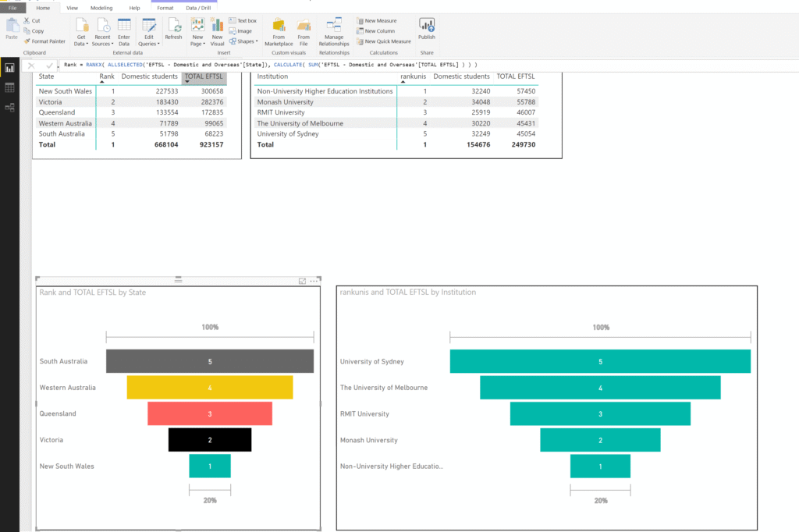Cancel the formula bar edit

[31, 66]
